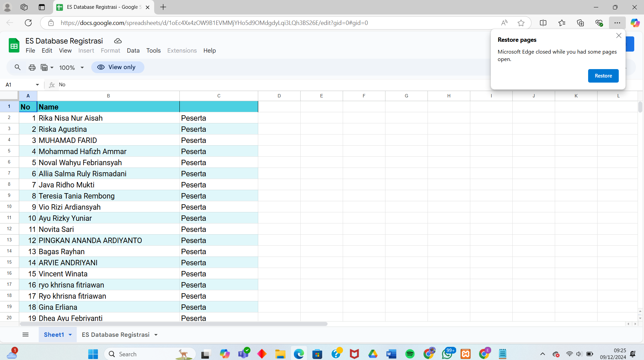Screen dimensions: 644x360
Task: Close the Restore pages popup
Action: coord(618,35)
